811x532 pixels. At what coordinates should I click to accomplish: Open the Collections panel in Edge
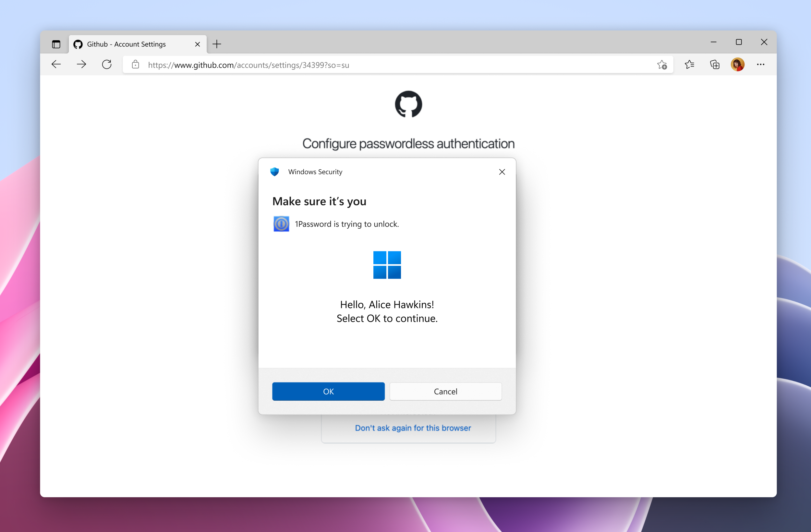[715, 65]
